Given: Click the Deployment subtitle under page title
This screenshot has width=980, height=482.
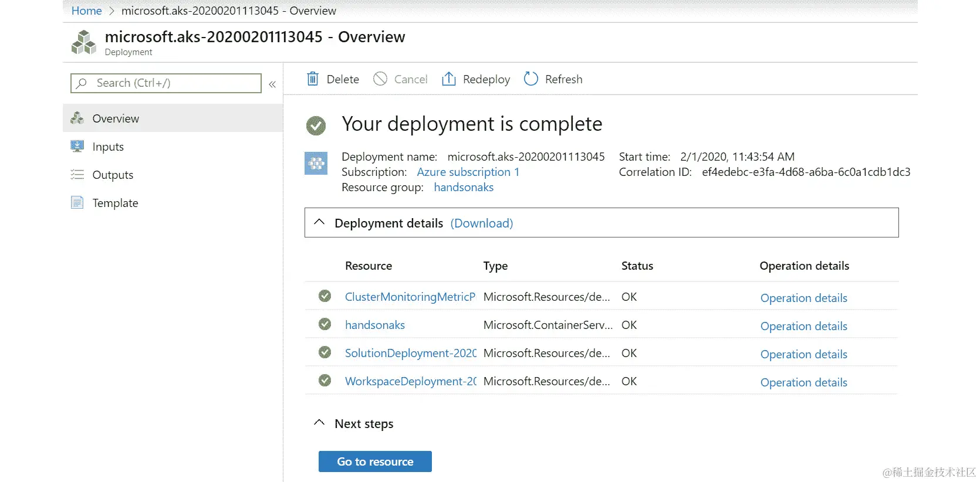Looking at the screenshot, I should (x=129, y=52).
